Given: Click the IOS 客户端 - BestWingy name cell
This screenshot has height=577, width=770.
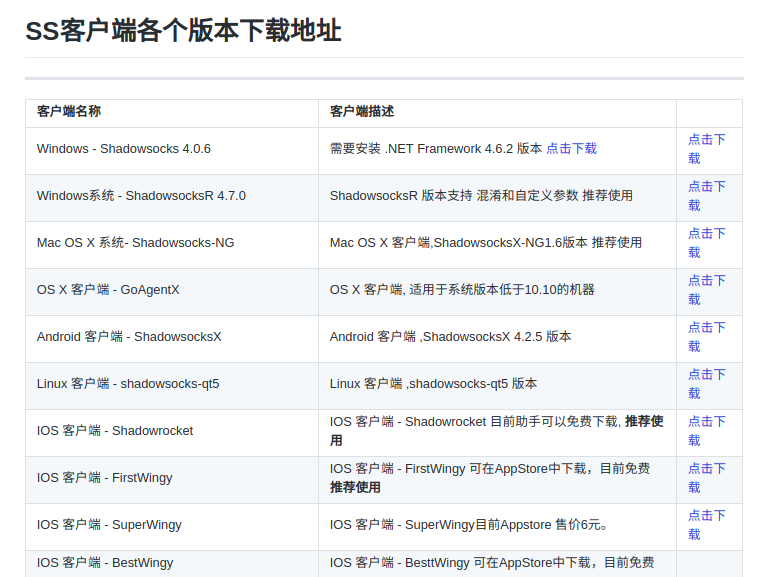Looking at the screenshot, I should pyautogui.click(x=105, y=563).
